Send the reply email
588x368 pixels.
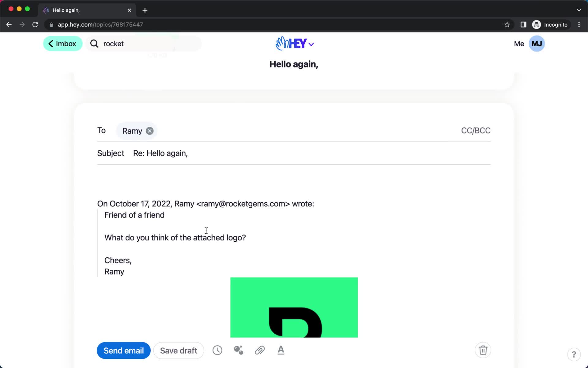click(x=123, y=350)
